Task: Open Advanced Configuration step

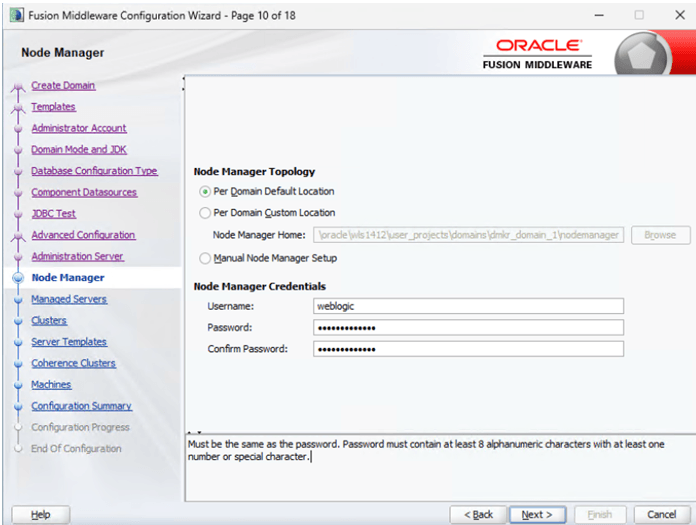Action: tap(83, 235)
